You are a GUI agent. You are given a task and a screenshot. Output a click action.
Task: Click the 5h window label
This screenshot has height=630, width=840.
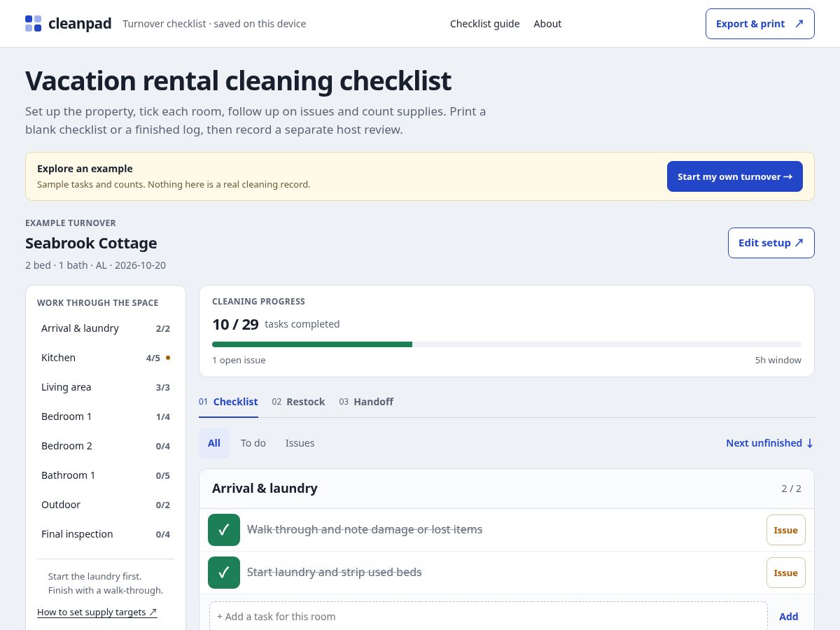(778, 360)
